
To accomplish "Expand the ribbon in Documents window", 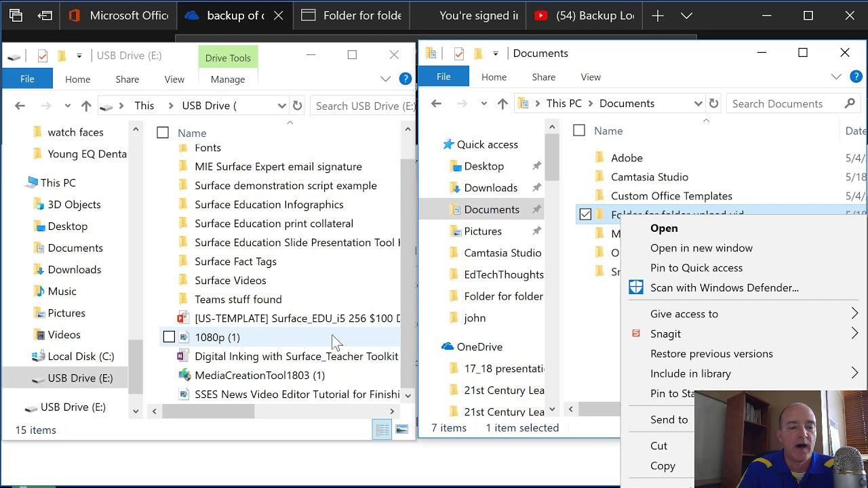I will pyautogui.click(x=836, y=77).
